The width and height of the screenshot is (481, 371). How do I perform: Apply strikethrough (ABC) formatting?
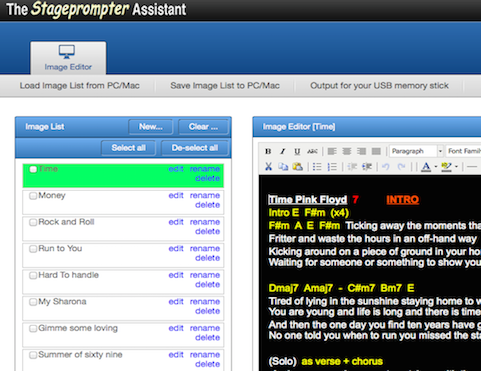[x=312, y=151]
